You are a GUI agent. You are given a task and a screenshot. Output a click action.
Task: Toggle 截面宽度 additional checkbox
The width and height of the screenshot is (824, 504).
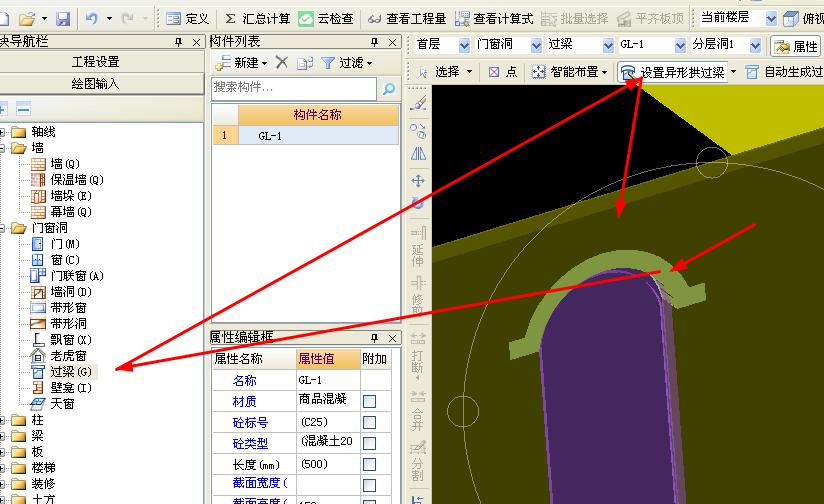[369, 485]
